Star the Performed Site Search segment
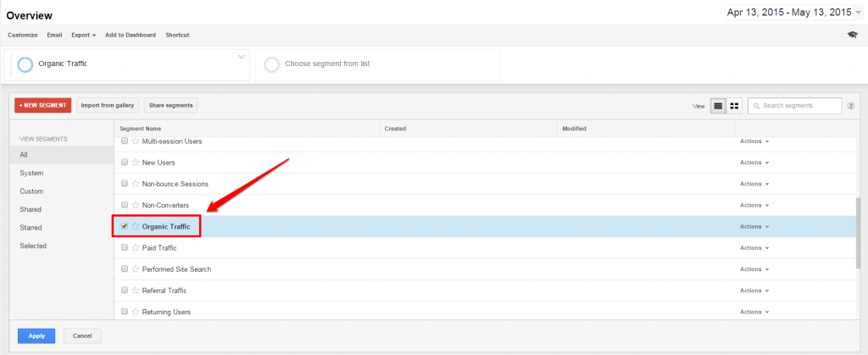 click(x=135, y=269)
